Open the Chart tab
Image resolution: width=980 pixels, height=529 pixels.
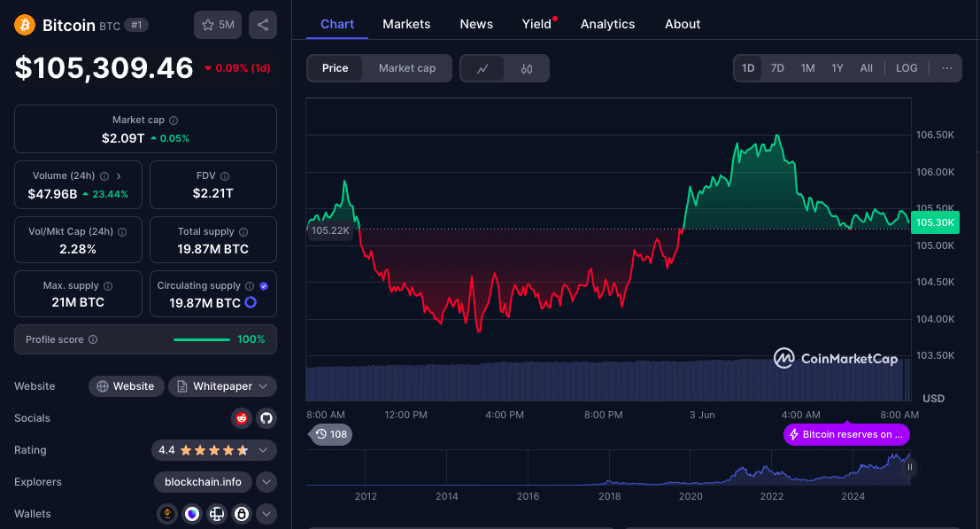click(337, 25)
